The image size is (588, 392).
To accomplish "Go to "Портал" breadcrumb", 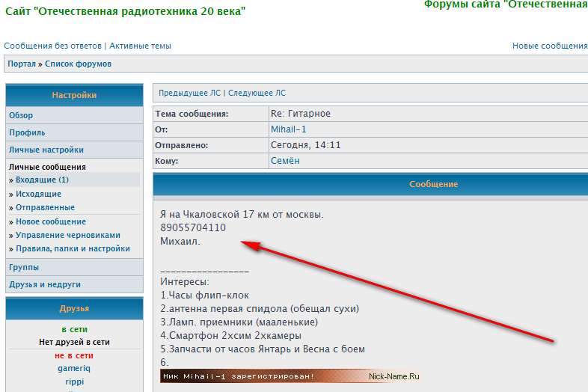I will [22, 64].
